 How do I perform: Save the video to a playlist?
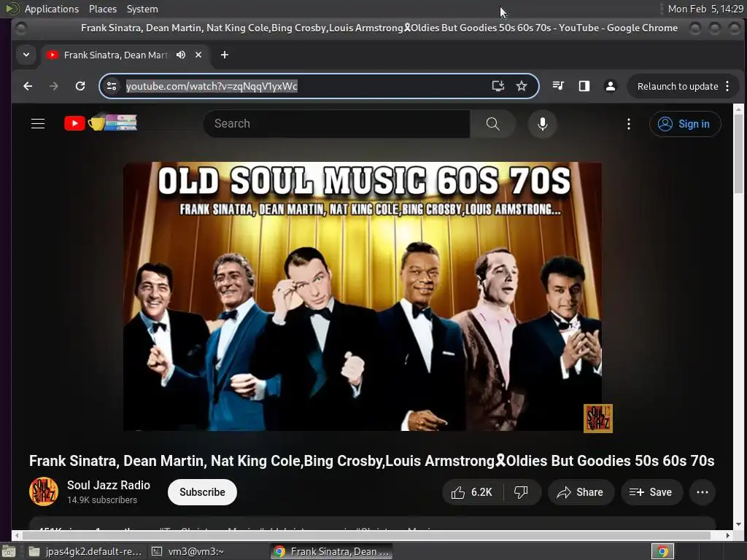651,492
